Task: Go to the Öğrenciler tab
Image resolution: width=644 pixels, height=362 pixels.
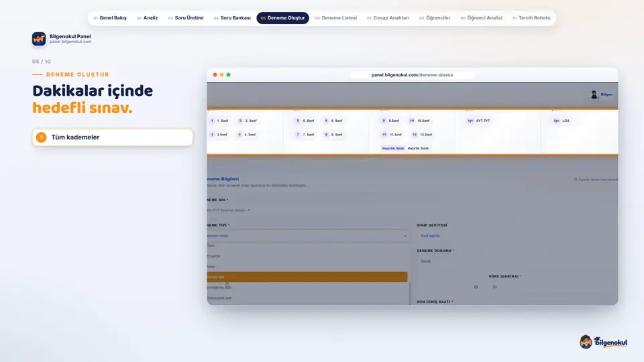Action: tap(435, 18)
